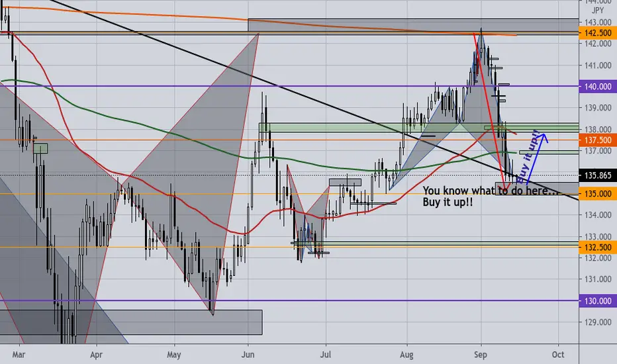
Task: Click the 140.000 purple price label
Action: (x=598, y=87)
